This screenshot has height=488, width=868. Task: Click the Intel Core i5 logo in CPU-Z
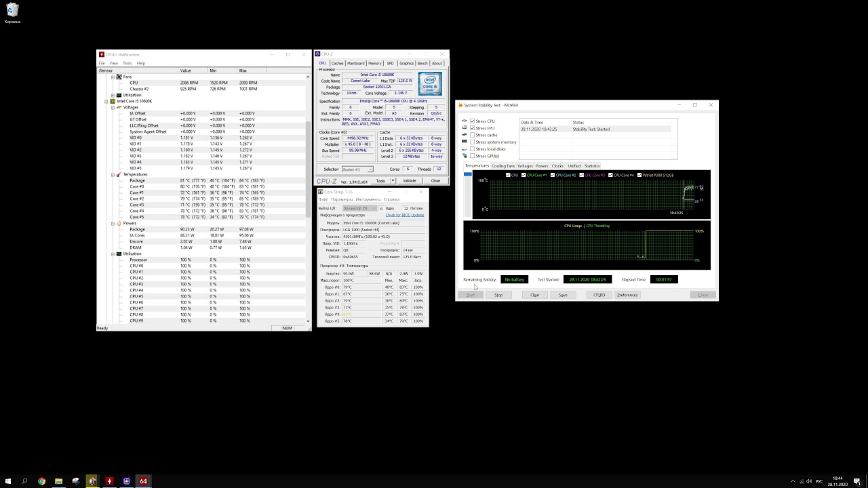[430, 83]
